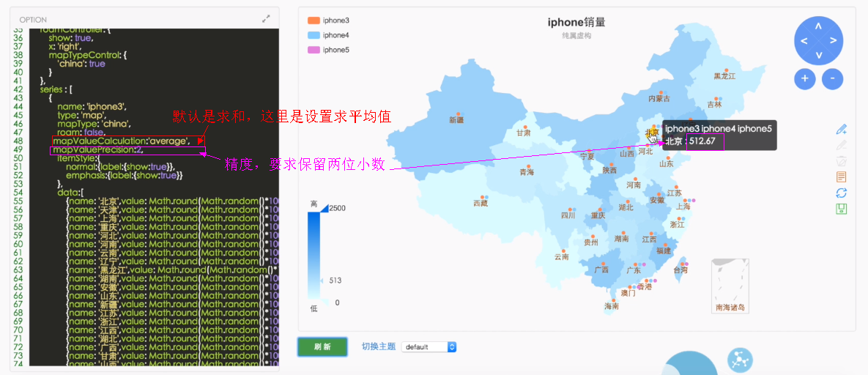The height and width of the screenshot is (375, 868).
Task: Zoom in the map with the plus button
Action: click(805, 78)
